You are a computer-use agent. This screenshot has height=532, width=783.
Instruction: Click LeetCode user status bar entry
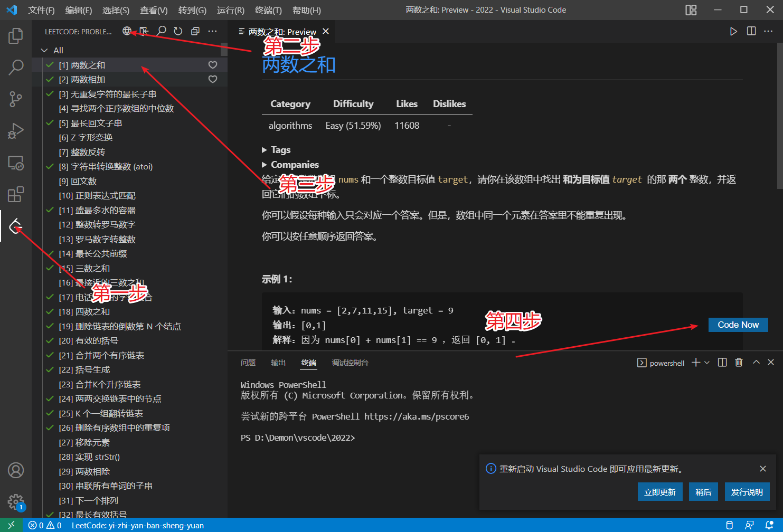coord(138,525)
